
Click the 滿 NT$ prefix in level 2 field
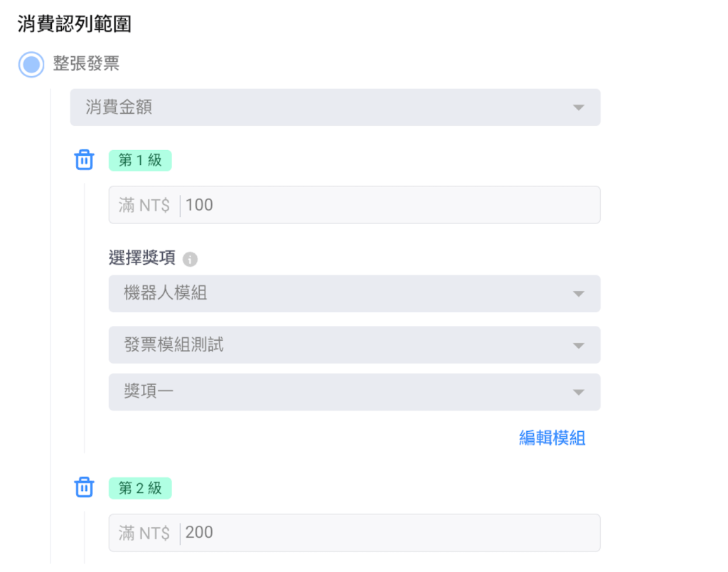144,533
